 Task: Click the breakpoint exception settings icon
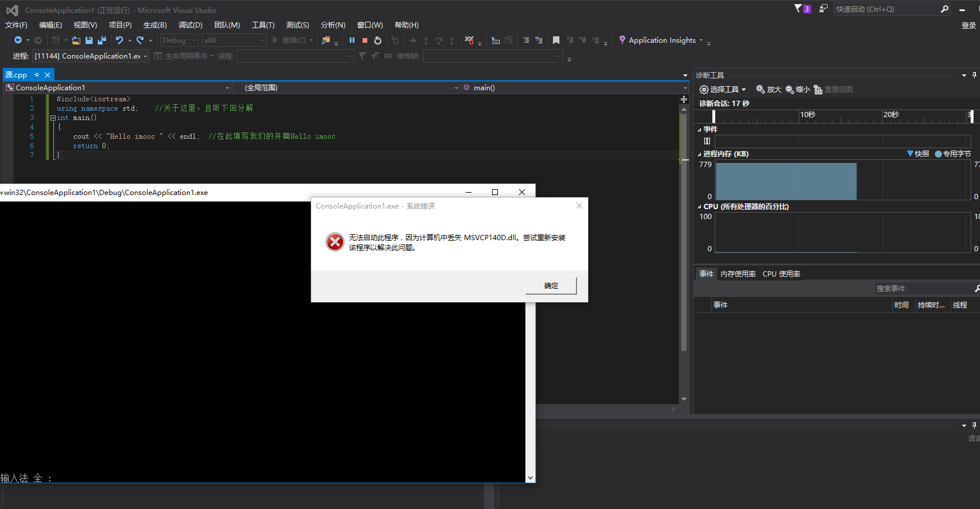coord(469,40)
